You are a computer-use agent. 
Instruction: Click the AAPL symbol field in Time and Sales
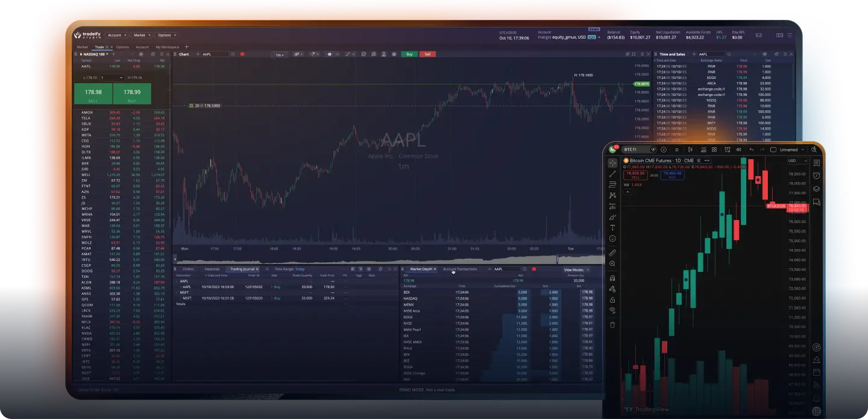pyautogui.click(x=711, y=54)
